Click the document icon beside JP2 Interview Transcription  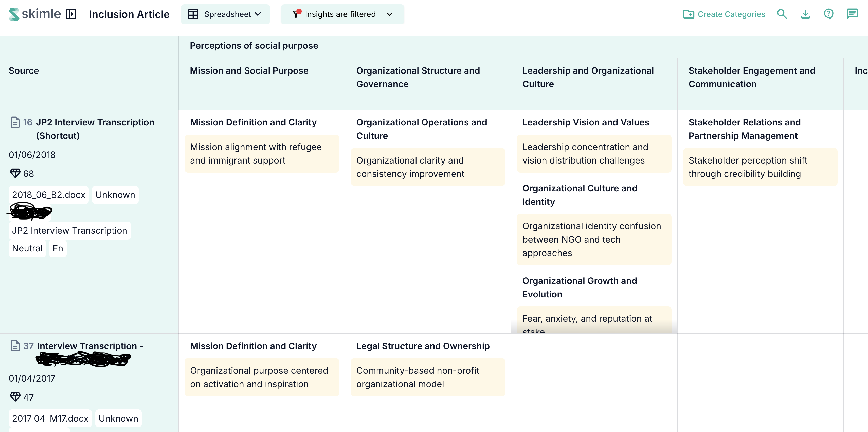click(x=15, y=122)
